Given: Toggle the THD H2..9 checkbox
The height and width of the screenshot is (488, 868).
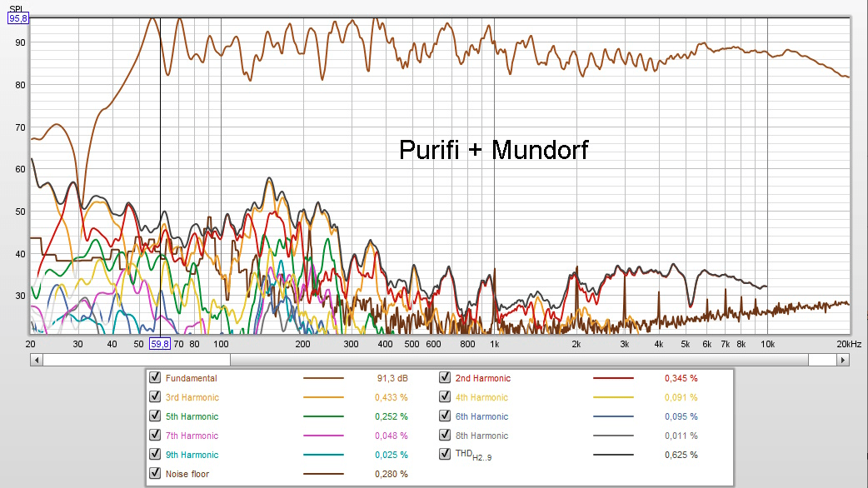Looking at the screenshot, I should click(445, 454).
